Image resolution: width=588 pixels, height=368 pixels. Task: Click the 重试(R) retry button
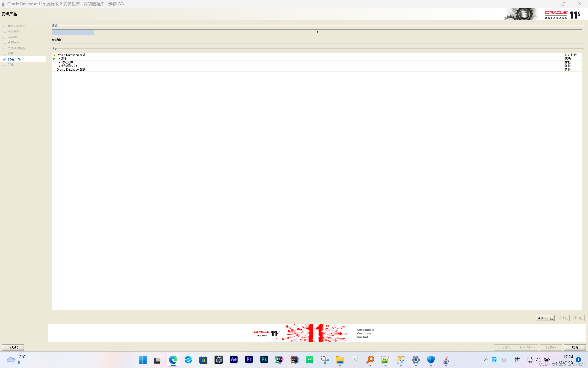coord(563,318)
